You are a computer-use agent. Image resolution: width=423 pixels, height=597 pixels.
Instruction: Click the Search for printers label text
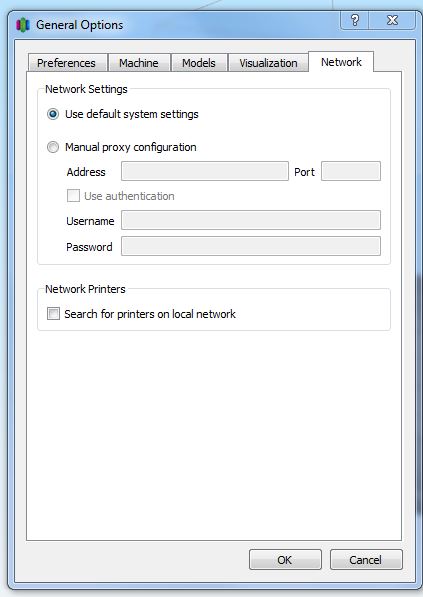tap(150, 314)
